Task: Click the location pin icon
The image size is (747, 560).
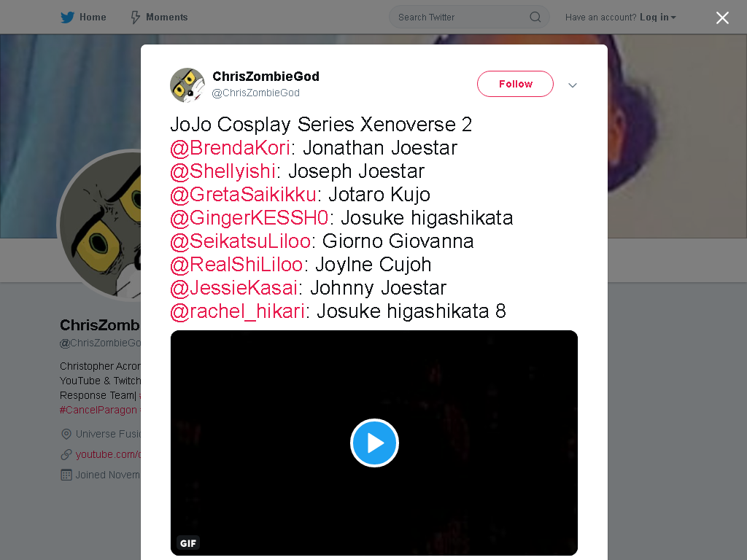Action: click(66, 434)
